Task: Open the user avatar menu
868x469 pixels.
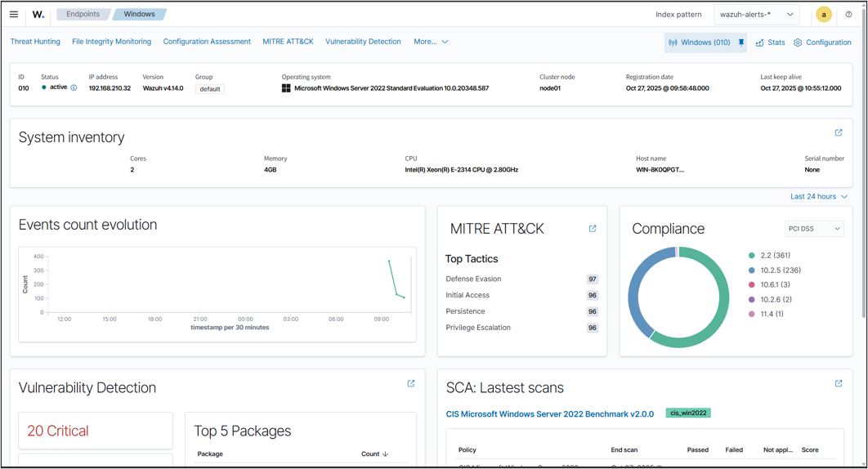Action: 824,15
